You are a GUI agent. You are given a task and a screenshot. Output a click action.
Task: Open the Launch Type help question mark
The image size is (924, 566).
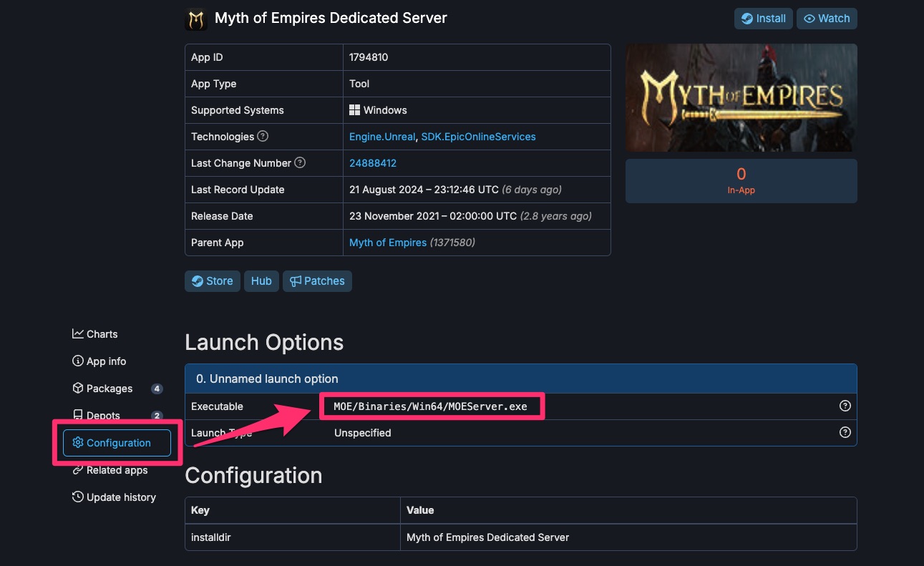845,432
